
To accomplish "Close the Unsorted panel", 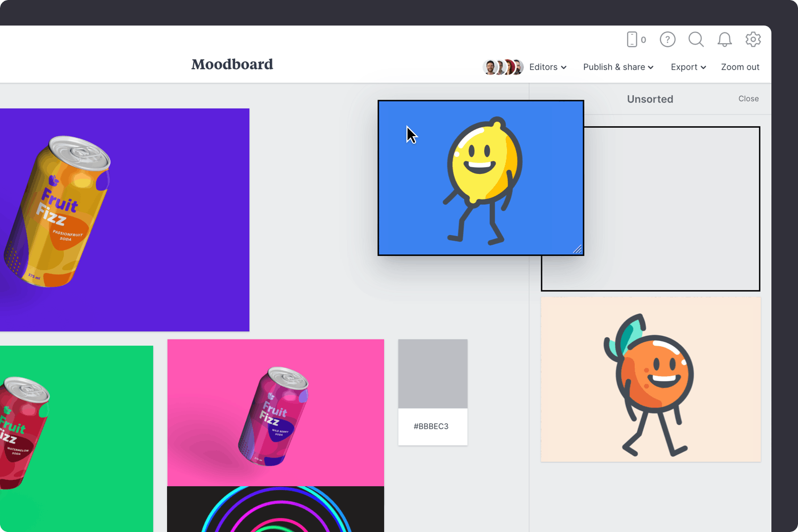I will pos(749,98).
